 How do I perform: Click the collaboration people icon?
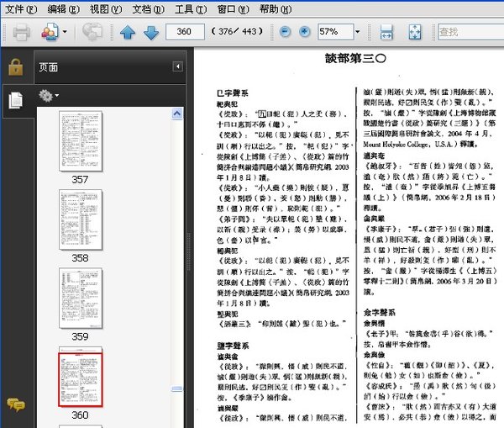50,32
